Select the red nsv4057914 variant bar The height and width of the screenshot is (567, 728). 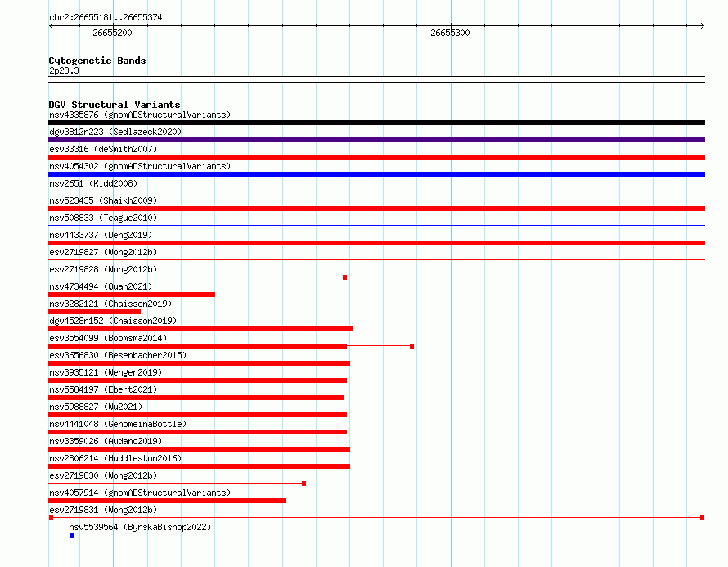167,501
